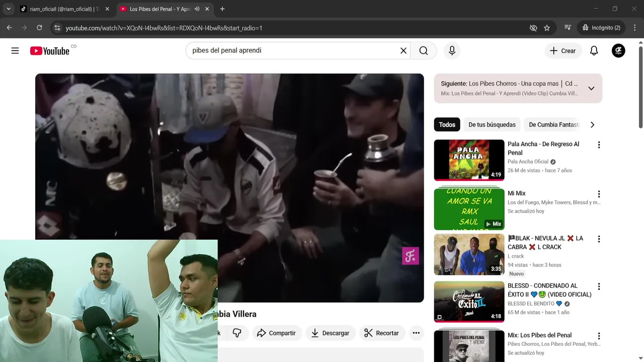Close the riam_oficiall TikTok tab
644x362 pixels.
[x=107, y=9]
